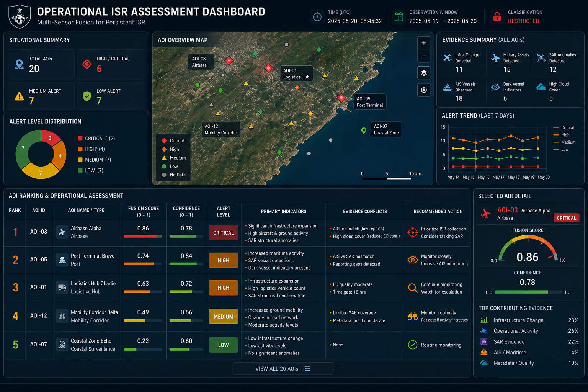Select the AOI-07 Coastal Zone map label
Viewport: 588px width, 392px height.
386,129
